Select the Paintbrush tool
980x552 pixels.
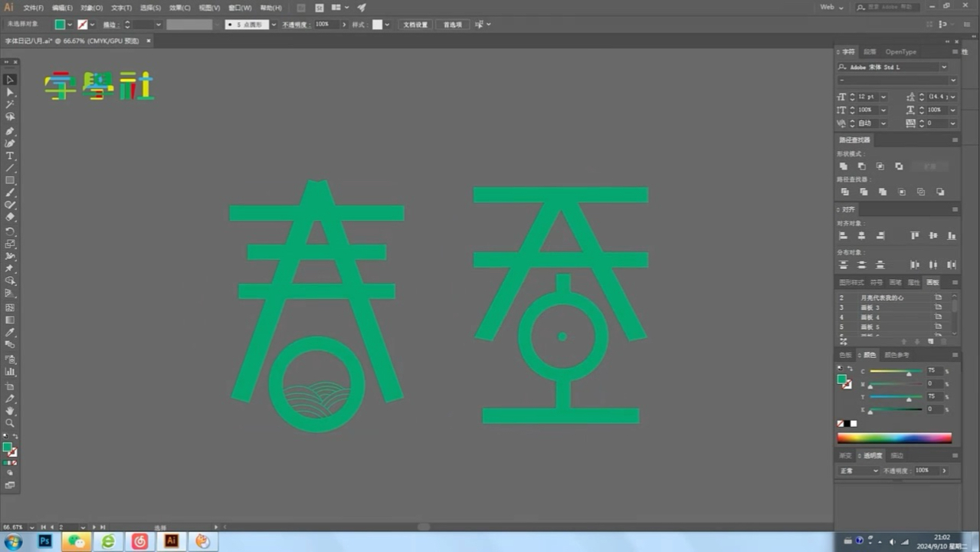coord(10,193)
